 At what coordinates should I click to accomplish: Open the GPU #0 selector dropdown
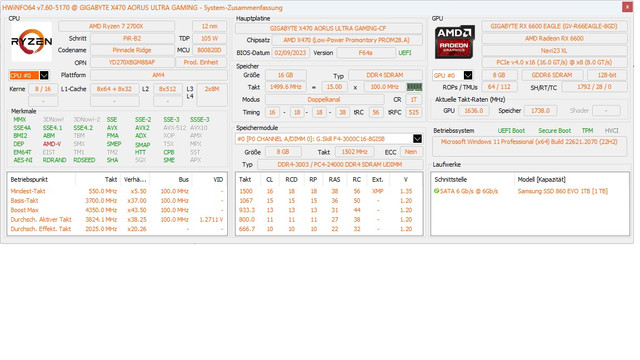468,75
